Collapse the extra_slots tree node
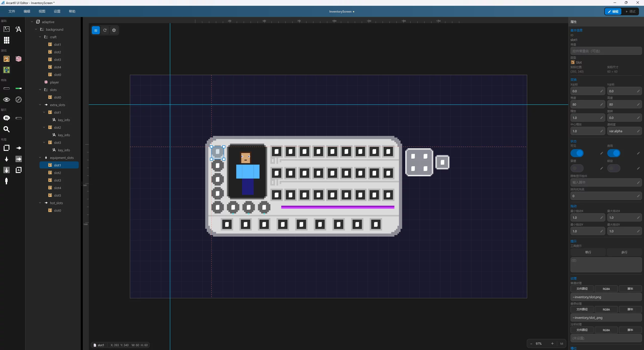Viewport: 644px width, 350px height. [40, 105]
